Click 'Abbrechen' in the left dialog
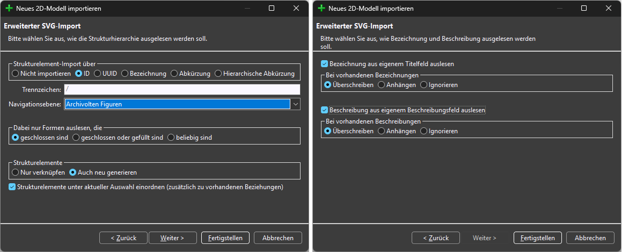Viewport: 644px width, 252px height. tap(278, 237)
